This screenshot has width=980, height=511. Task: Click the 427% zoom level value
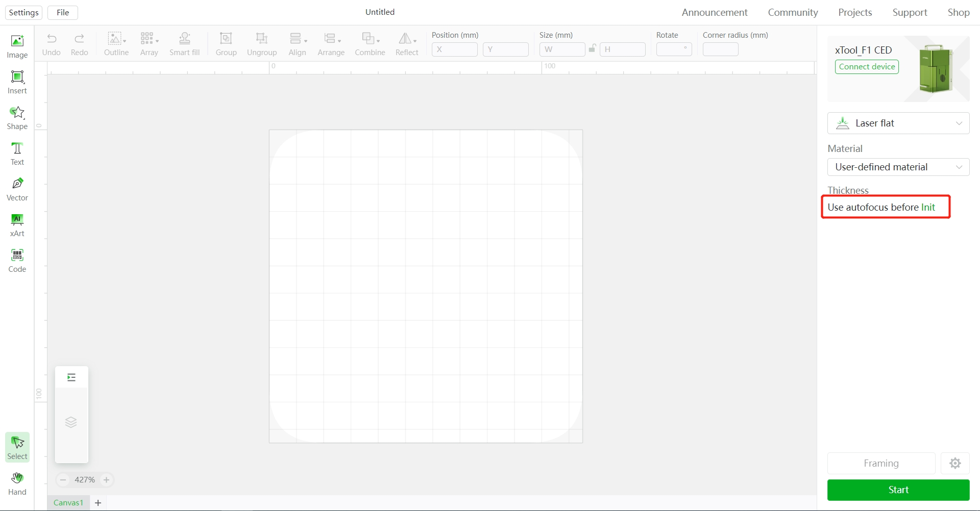point(85,480)
